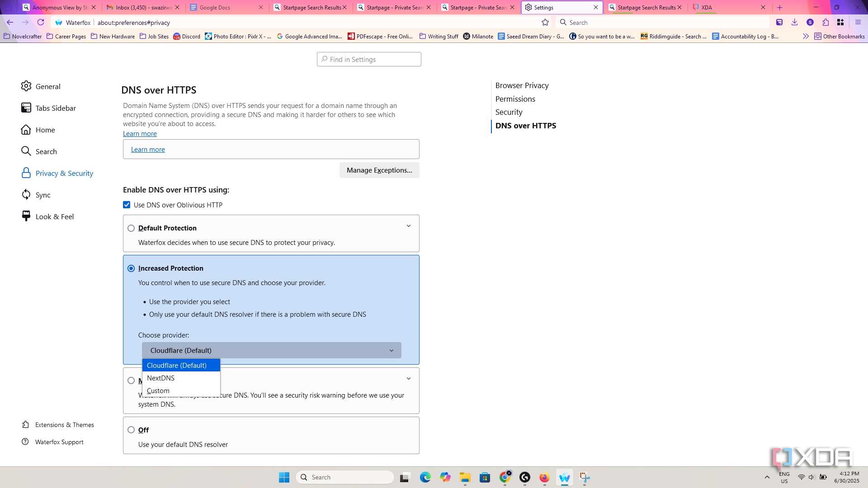
Task: Uncheck Use DNS over Oblivious HTTP
Action: (x=127, y=205)
